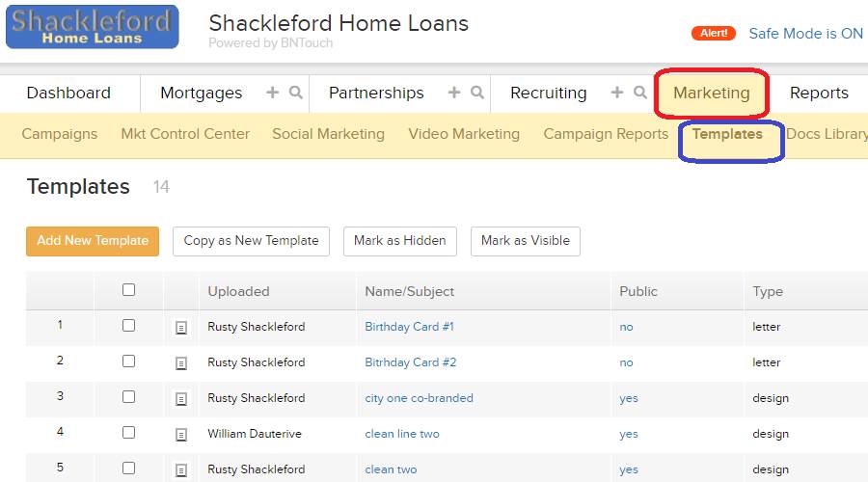Open the Reports main tab
This screenshot has width=868, height=482.
pos(819,93)
